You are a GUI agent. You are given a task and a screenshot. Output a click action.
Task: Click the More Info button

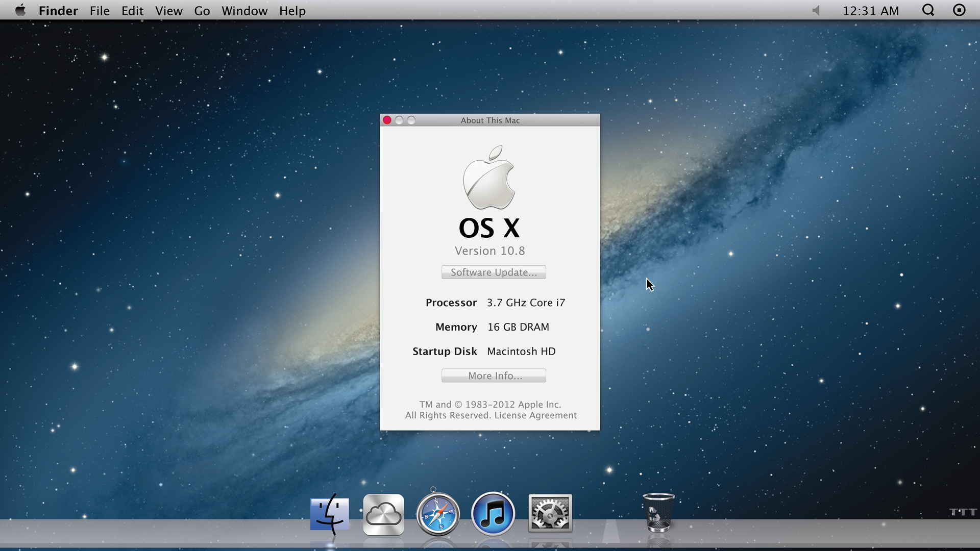tap(494, 375)
